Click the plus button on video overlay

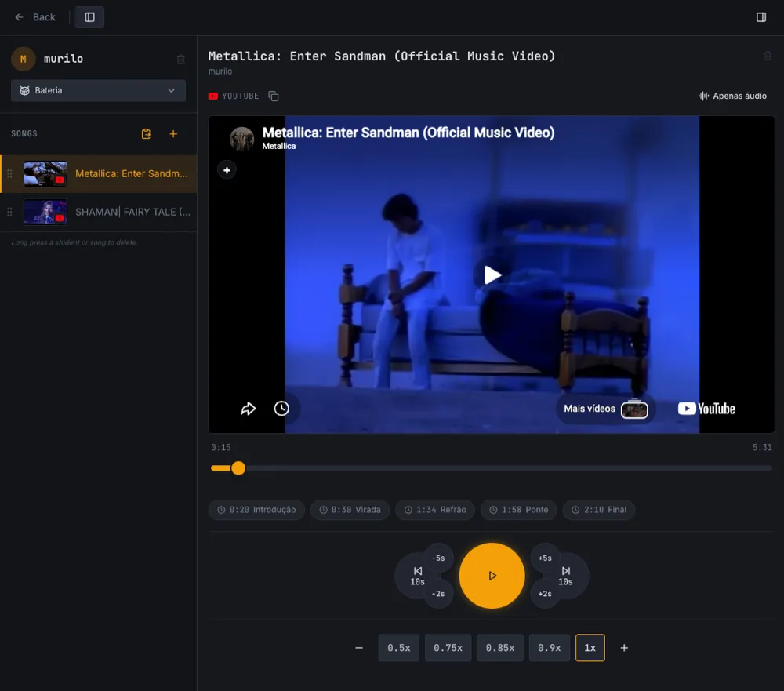(227, 170)
